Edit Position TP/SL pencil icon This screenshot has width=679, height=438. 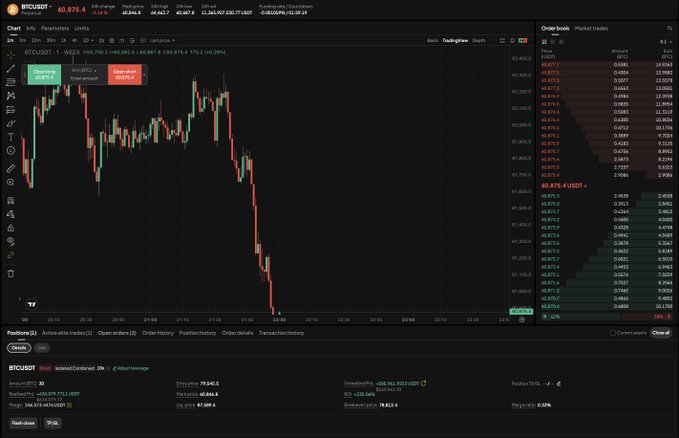point(559,383)
